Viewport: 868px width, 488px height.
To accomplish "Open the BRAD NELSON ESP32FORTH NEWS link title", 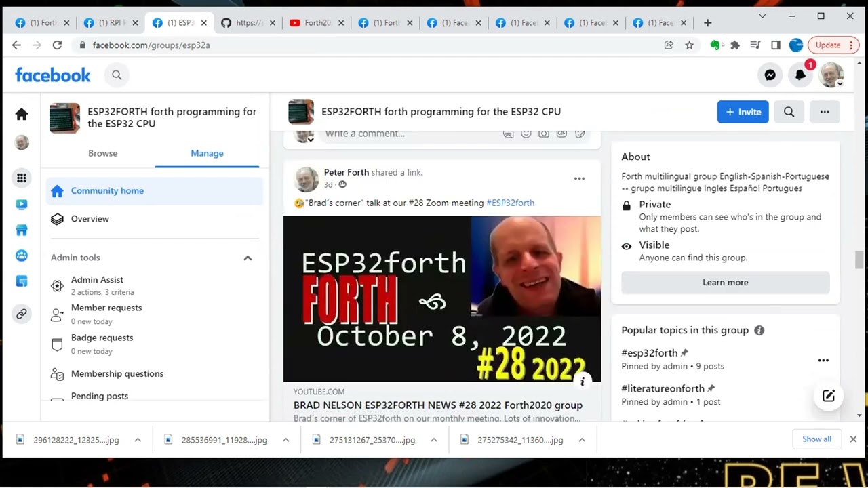I will [x=438, y=405].
